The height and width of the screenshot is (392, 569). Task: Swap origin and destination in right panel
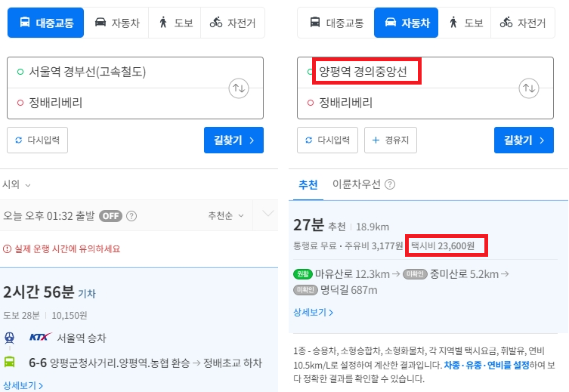click(529, 88)
